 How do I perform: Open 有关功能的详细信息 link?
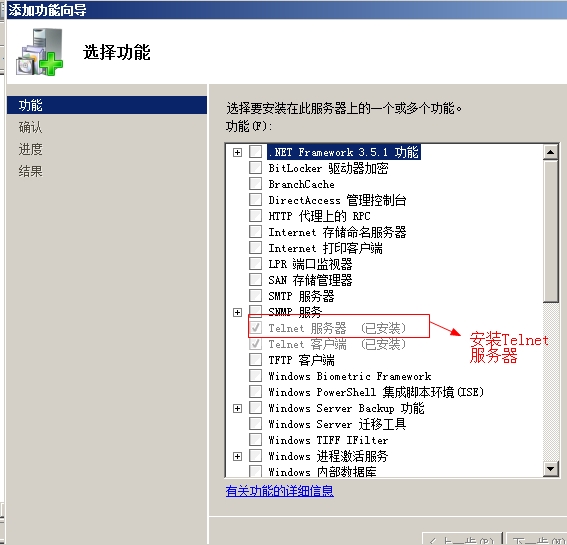tap(280, 491)
